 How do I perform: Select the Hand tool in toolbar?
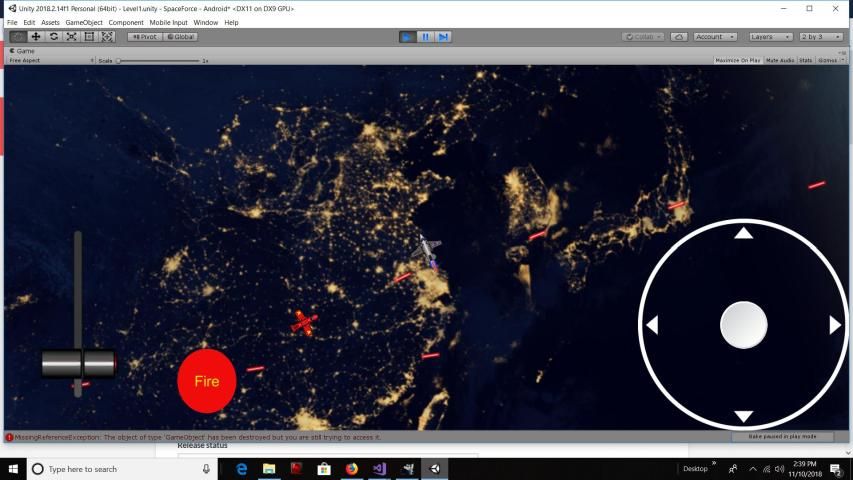[x=17, y=37]
